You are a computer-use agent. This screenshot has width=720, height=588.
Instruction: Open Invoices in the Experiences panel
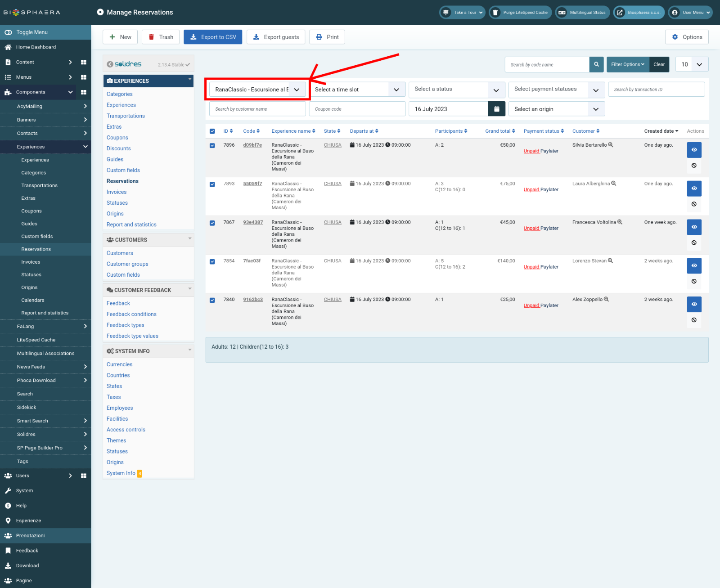[117, 192]
